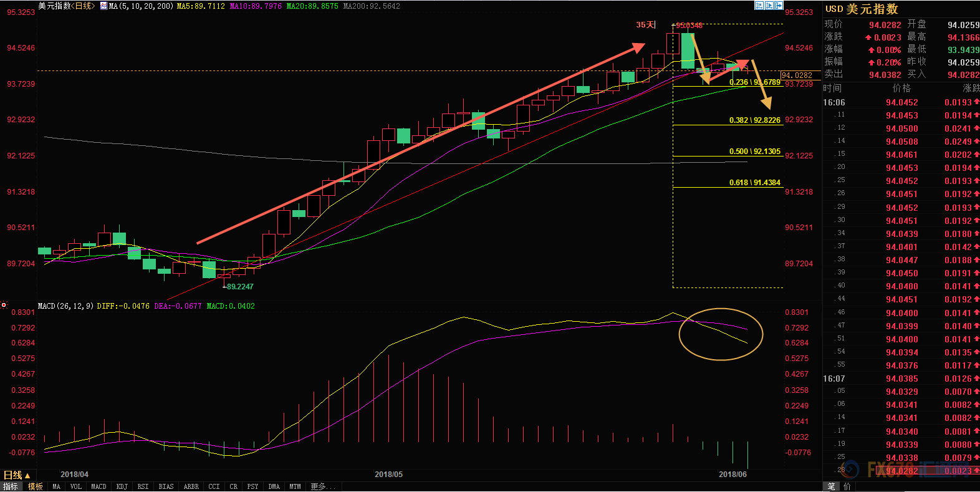Click the 卖出 price 94.0382
This screenshot has width=980, height=492.
pos(885,75)
